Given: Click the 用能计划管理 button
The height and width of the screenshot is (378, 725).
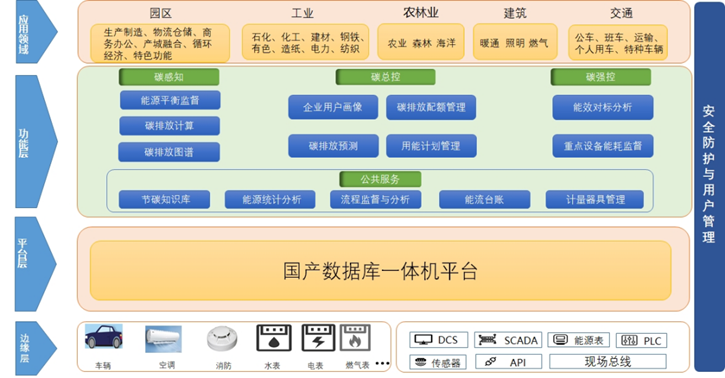Looking at the screenshot, I should 431,146.
